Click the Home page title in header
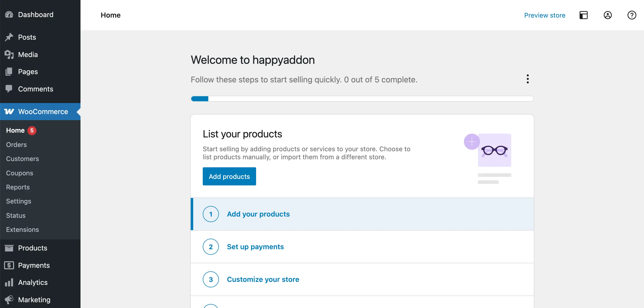This screenshot has height=308, width=644. click(x=111, y=15)
